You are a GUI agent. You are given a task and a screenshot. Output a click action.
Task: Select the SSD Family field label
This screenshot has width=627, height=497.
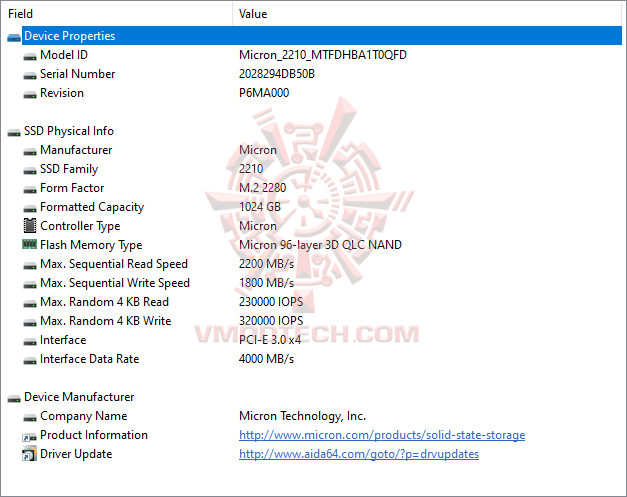69,169
